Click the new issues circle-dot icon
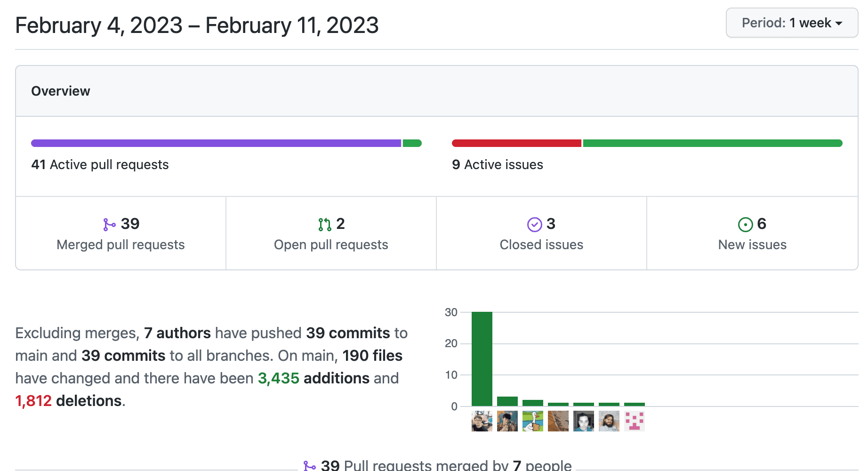Screen dimensions: 868x471 coord(745,225)
